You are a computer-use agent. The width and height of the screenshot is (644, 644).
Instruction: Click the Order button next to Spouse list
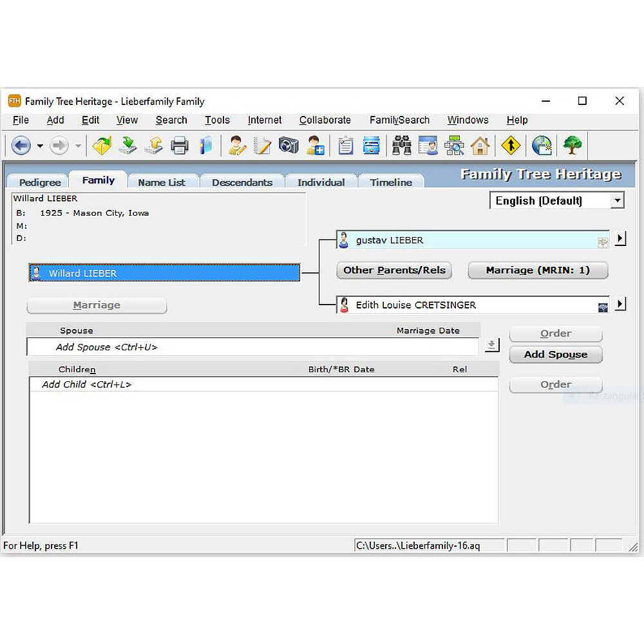coord(556,334)
